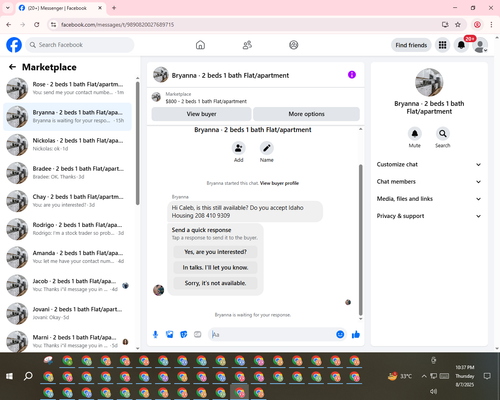
Task: Send quick response 'Sorry, it's not available.'
Action: (215, 283)
